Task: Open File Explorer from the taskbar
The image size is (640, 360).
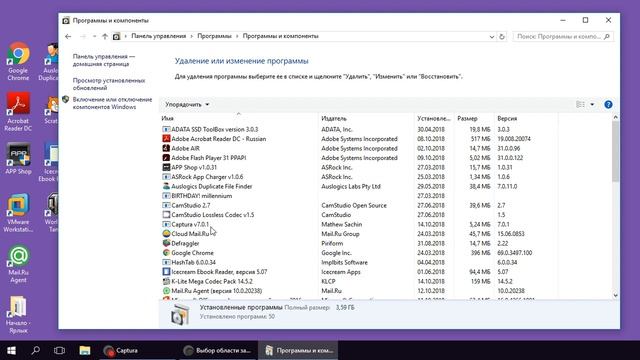Action: coord(84,350)
